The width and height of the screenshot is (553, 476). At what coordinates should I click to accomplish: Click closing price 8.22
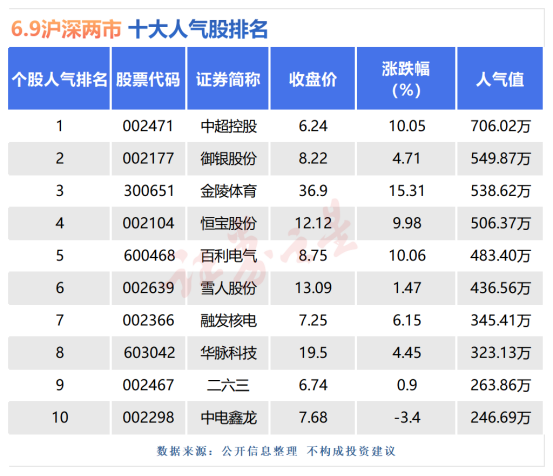(313, 159)
